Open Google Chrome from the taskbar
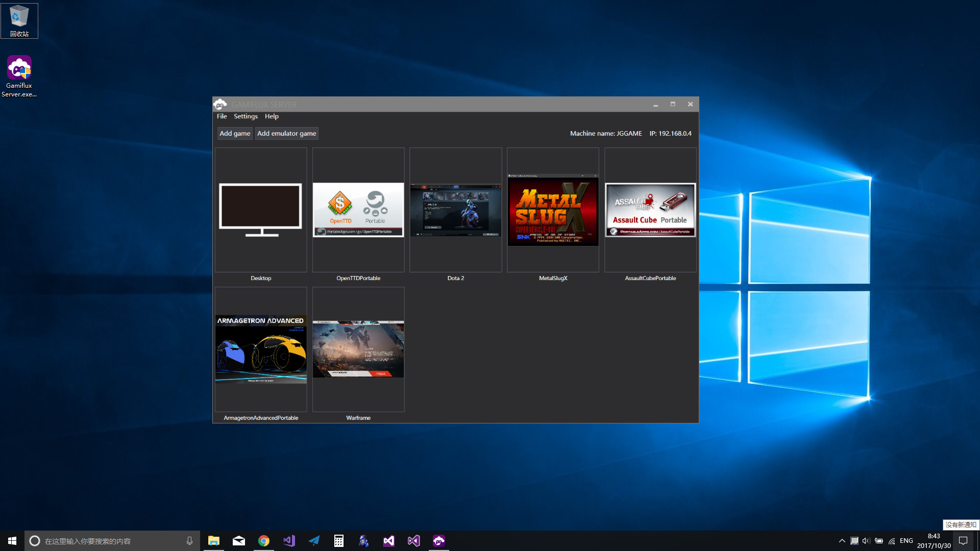Image resolution: width=980 pixels, height=551 pixels. click(263, 541)
